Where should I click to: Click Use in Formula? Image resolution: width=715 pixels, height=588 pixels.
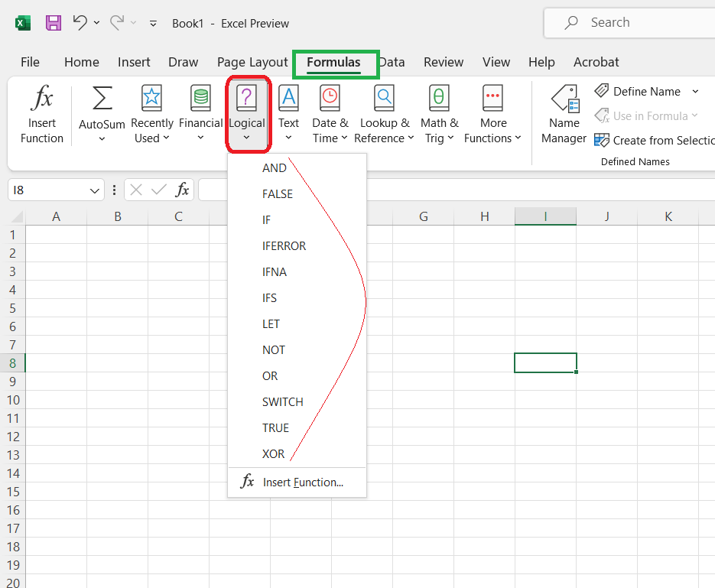coord(645,115)
